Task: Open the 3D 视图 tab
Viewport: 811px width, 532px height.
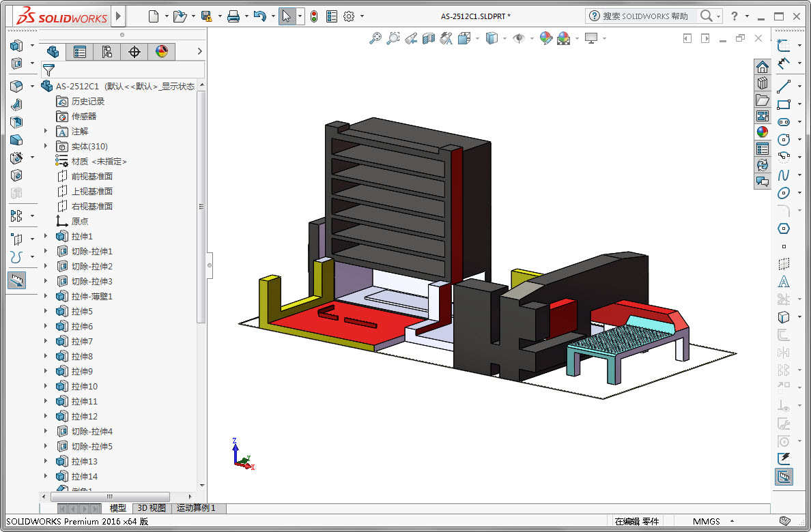Action: tap(152, 508)
